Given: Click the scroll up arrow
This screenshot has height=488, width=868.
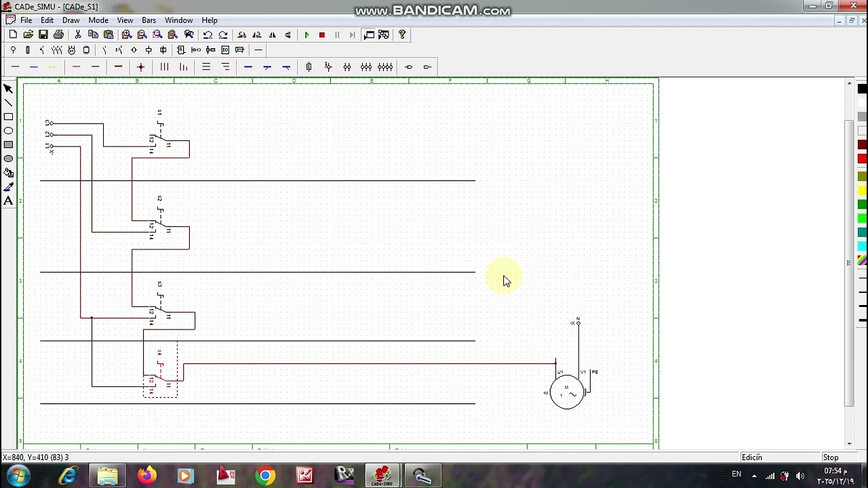Looking at the screenshot, I should click(849, 83).
